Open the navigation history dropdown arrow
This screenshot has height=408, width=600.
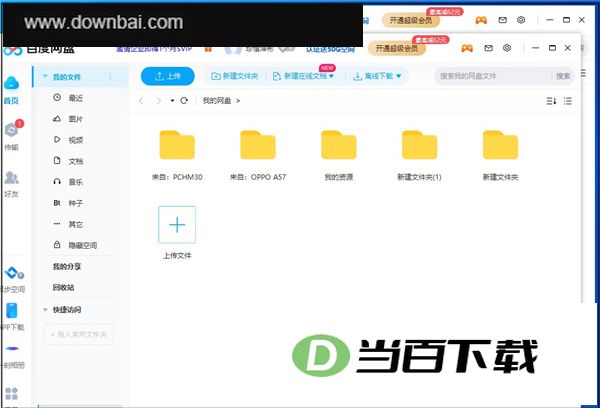click(172, 101)
